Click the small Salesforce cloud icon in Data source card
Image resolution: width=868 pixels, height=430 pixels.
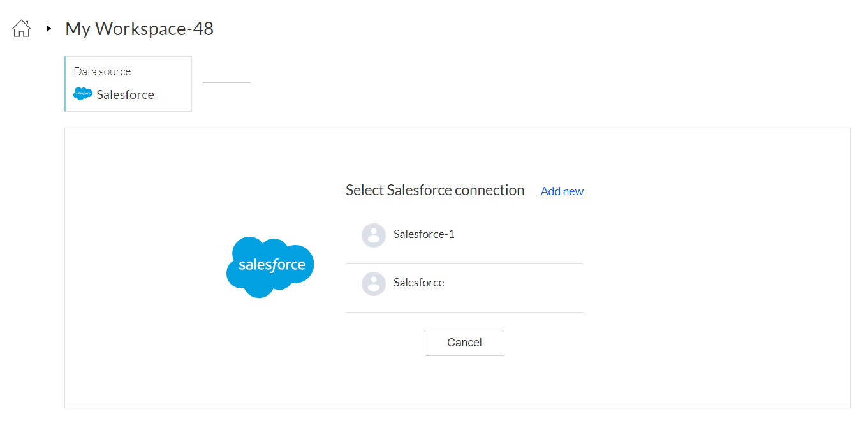(x=83, y=94)
